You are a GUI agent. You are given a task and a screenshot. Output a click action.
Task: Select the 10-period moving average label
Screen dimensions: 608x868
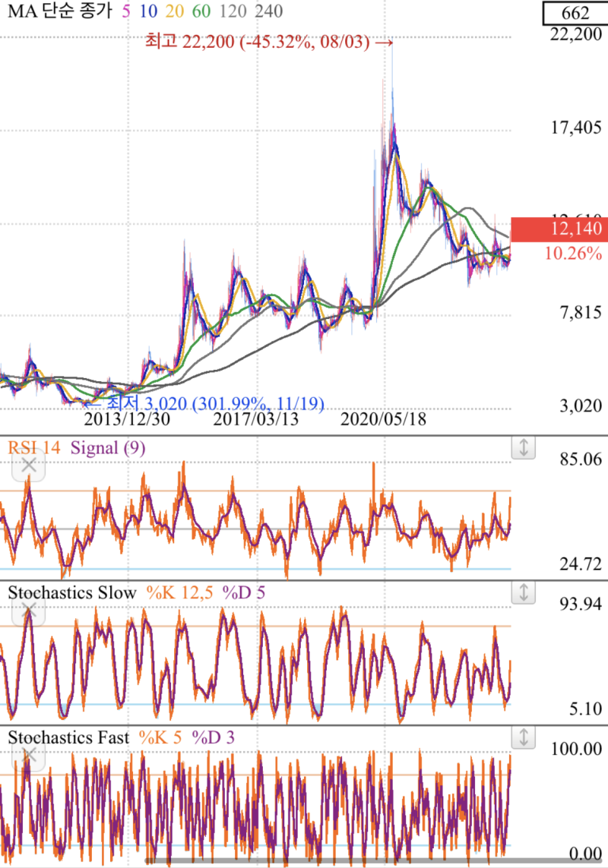click(148, 11)
